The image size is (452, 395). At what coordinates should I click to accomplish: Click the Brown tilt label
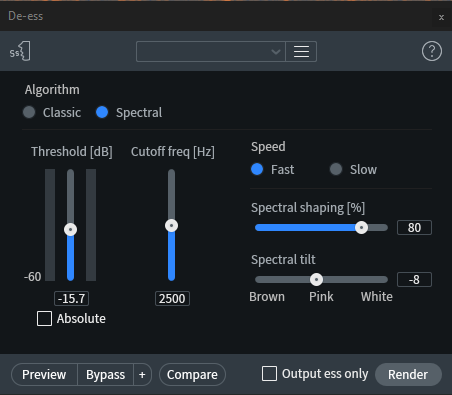[x=267, y=297]
